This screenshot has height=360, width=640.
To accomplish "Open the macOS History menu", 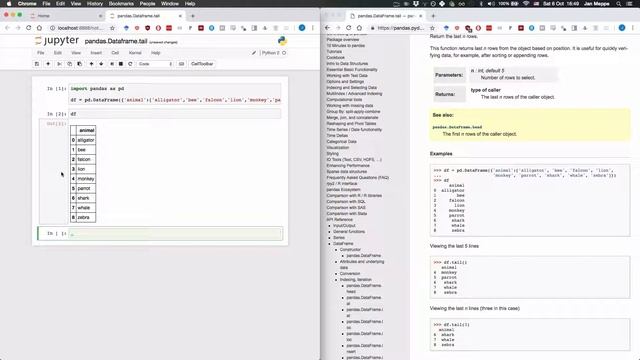I will click(x=95, y=4).
